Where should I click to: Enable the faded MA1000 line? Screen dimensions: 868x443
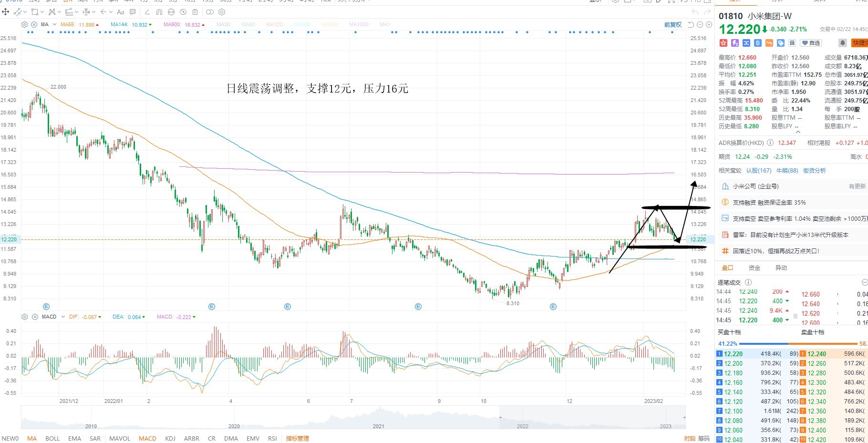point(360,24)
